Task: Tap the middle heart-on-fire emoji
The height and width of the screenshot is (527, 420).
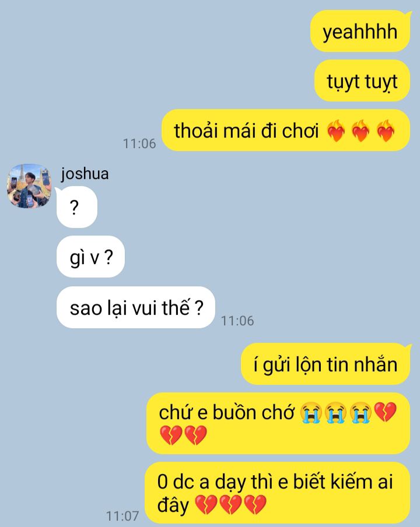Action: pyautogui.click(x=361, y=131)
